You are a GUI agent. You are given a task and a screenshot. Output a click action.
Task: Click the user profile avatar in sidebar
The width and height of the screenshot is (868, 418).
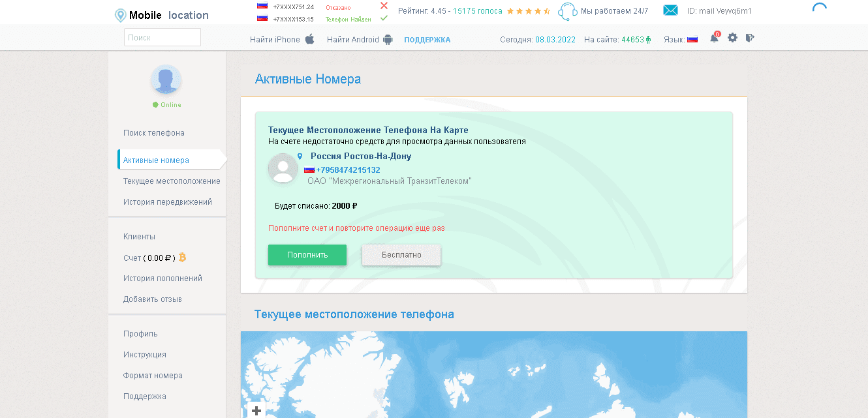pos(166,80)
